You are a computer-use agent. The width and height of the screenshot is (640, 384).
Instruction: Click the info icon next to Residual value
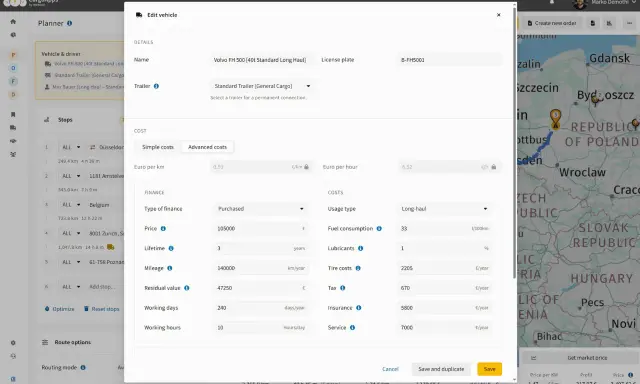187,288
